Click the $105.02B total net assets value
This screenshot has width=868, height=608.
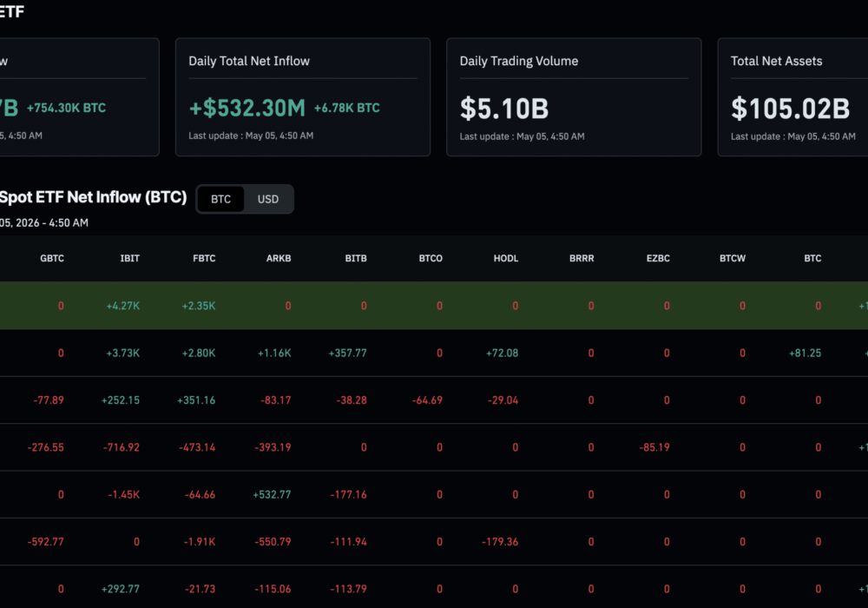click(790, 109)
